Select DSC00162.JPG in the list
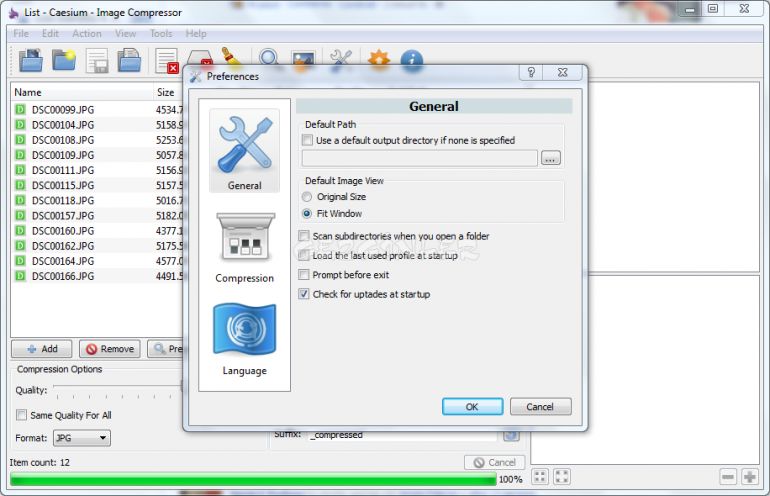The image size is (770, 496). (x=97, y=246)
